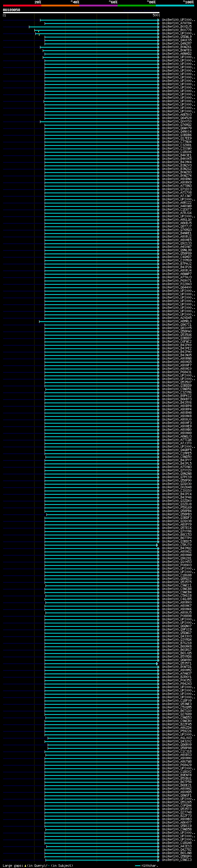Click the yellow large-gap marker in legend
Image resolution: width=197 pixels, height=868 pixels.
[x=25, y=865]
